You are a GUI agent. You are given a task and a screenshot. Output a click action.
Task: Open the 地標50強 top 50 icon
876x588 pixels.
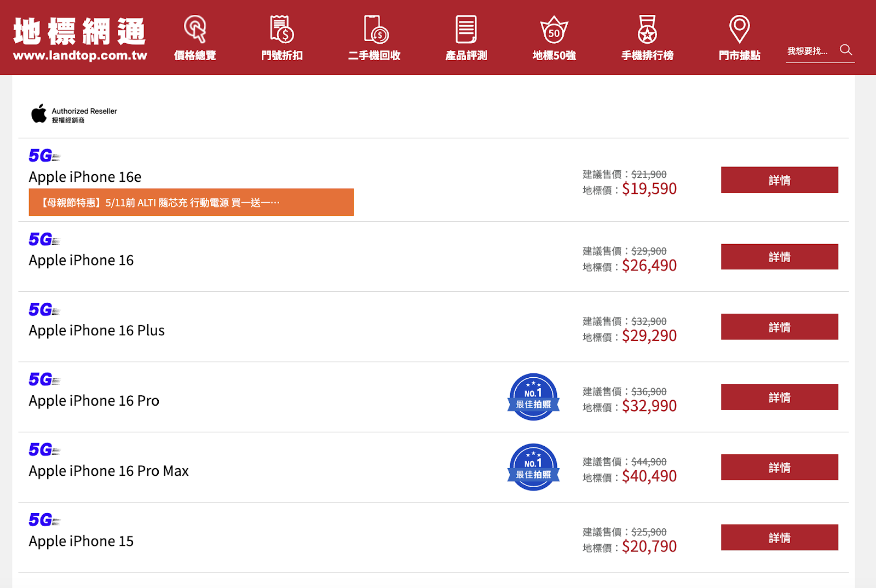pyautogui.click(x=554, y=28)
